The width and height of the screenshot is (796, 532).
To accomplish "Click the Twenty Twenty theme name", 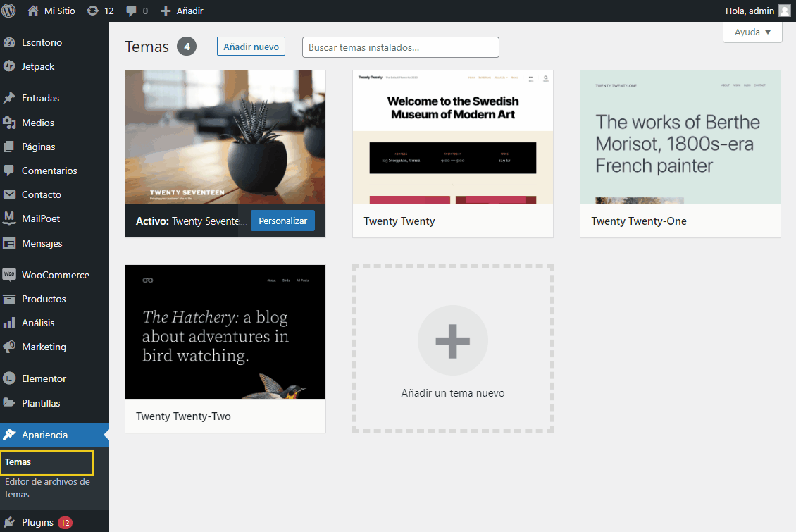I will point(399,221).
